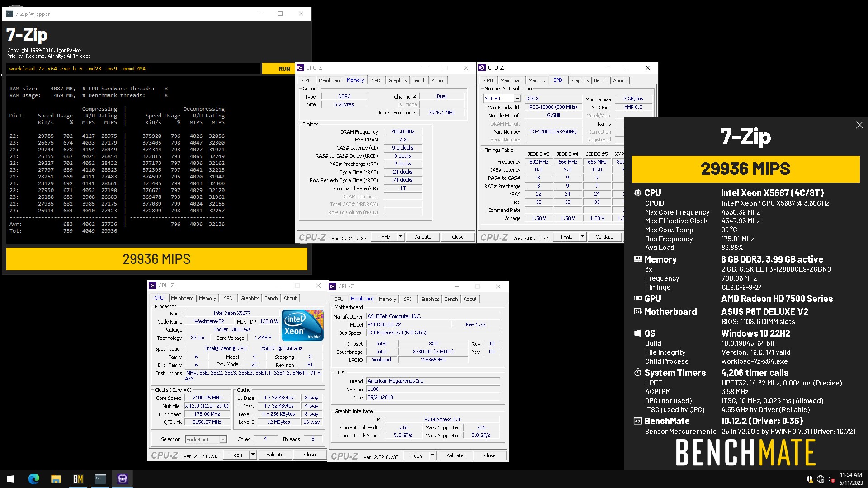Click CPU-Z Memory window title icon
The width and height of the screenshot is (868, 488).
[300, 68]
